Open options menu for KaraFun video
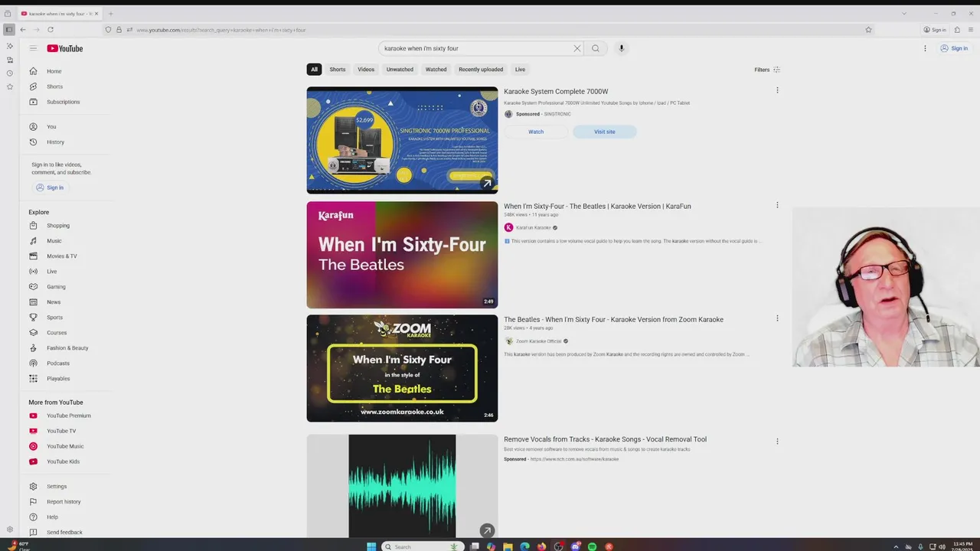 (777, 205)
